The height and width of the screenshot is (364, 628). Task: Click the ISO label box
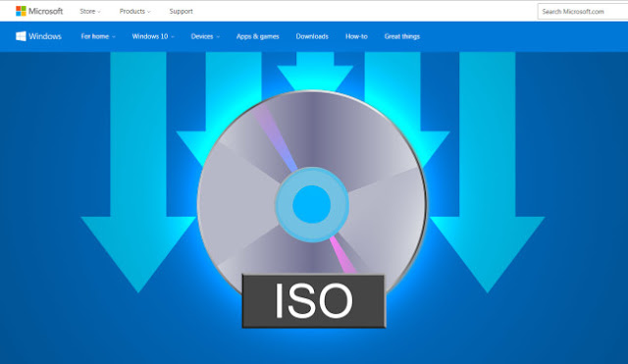pos(314,301)
